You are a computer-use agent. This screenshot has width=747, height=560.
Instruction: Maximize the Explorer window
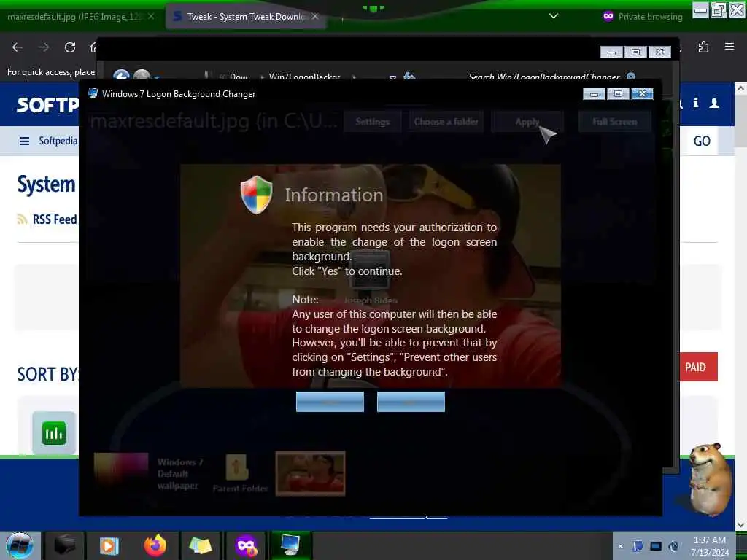point(635,52)
